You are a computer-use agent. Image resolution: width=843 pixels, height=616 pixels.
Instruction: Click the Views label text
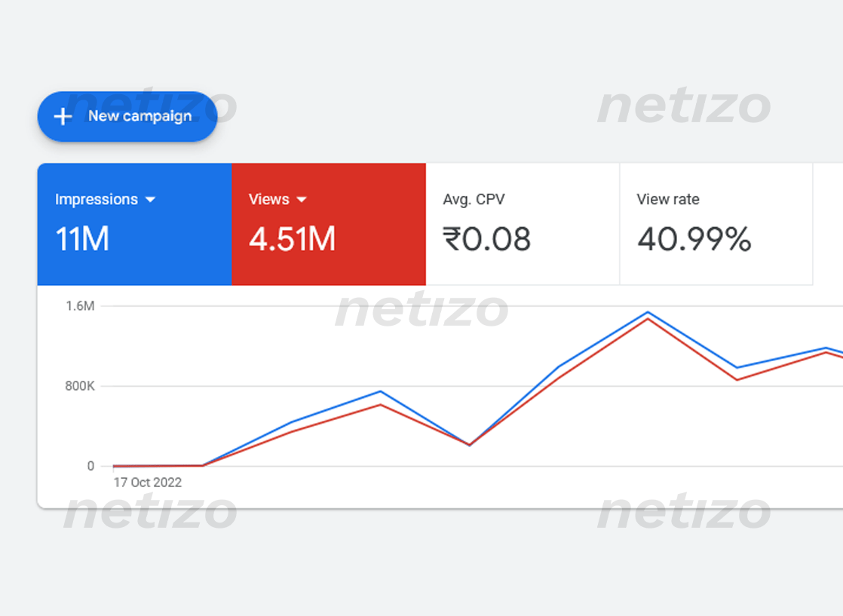269,199
